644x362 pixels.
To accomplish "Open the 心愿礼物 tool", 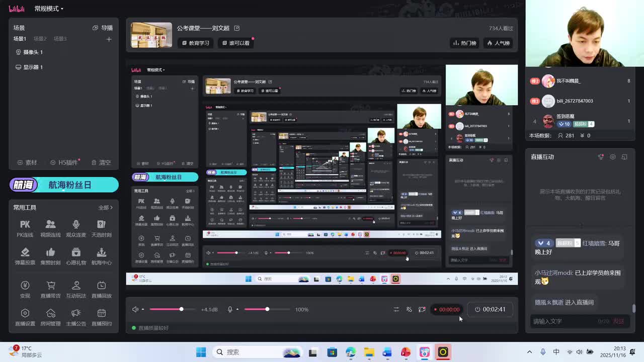I will (x=76, y=256).
